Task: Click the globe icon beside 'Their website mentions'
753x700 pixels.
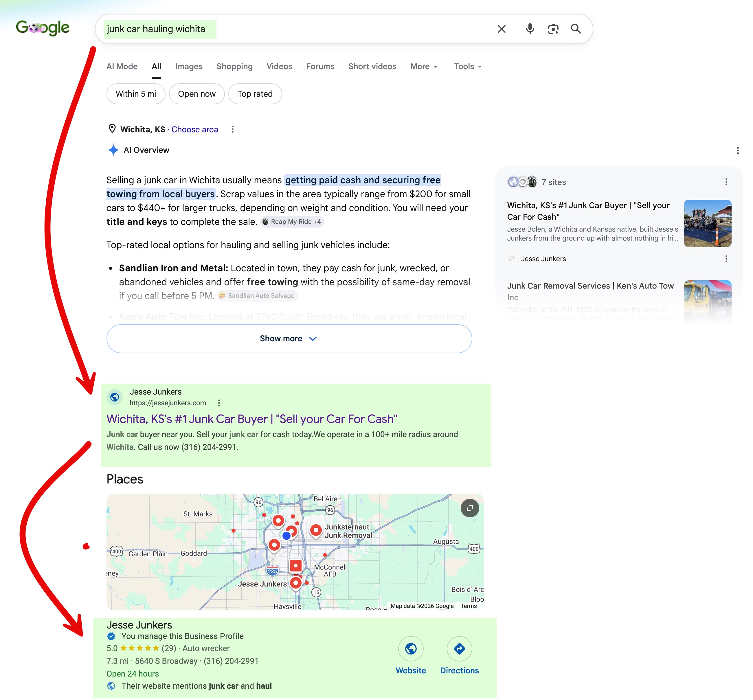Action: point(111,686)
